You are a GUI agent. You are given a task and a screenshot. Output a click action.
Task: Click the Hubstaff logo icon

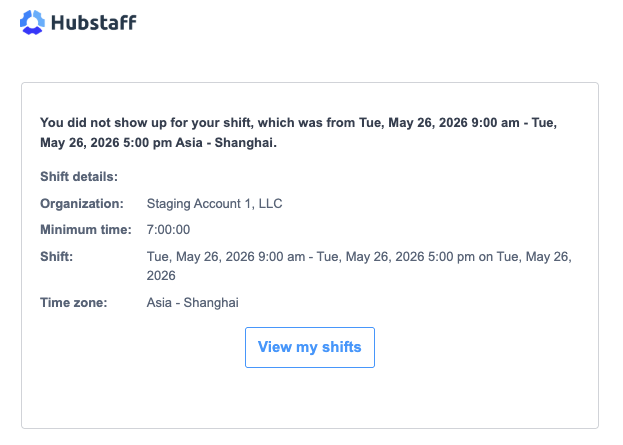(32, 22)
